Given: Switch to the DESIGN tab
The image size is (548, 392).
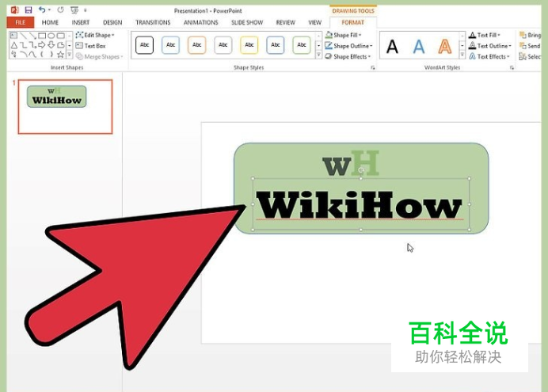Looking at the screenshot, I should click(112, 22).
